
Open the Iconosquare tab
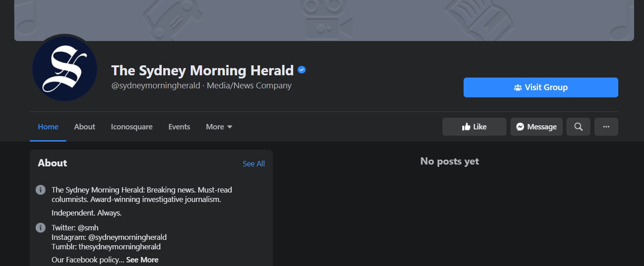(x=132, y=127)
